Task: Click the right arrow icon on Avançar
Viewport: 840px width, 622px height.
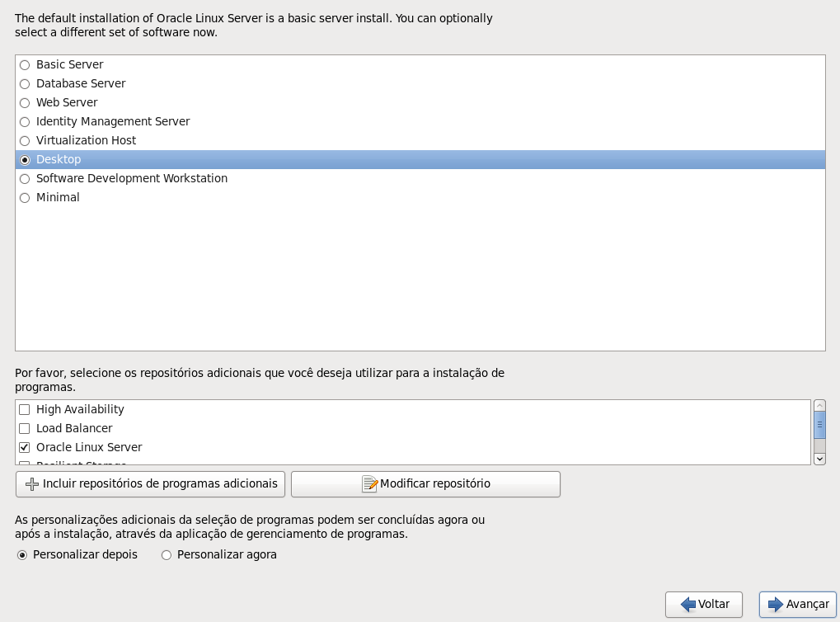Action: tap(775, 605)
